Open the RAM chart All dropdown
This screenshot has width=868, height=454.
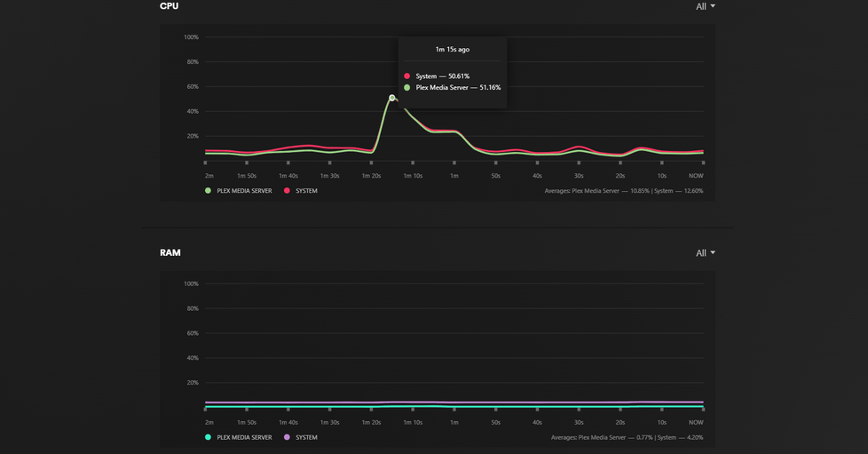coord(706,253)
